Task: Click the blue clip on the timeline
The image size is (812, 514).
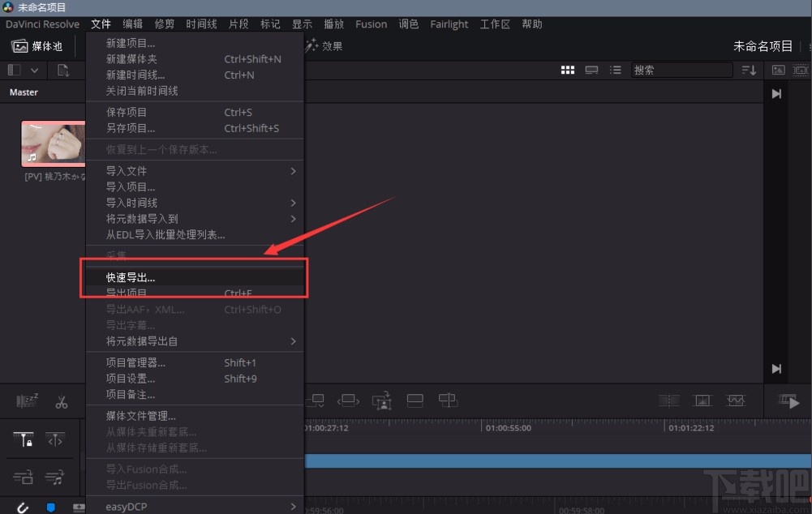Action: click(x=558, y=460)
